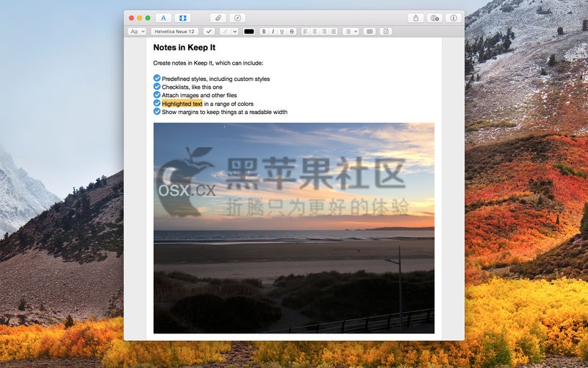This screenshot has width=588, height=368.
Task: Justify text alignment
Action: tap(334, 32)
